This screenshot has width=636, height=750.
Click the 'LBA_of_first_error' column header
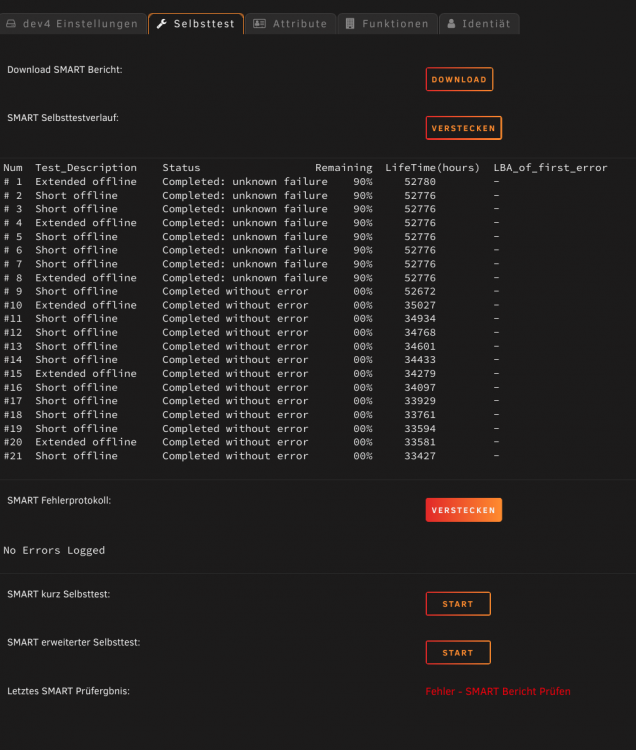pos(550,168)
